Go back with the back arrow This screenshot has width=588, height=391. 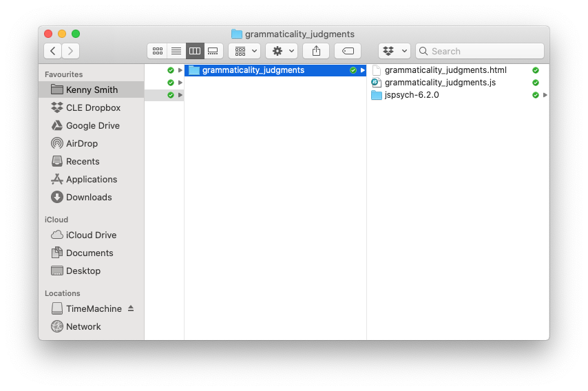point(52,51)
